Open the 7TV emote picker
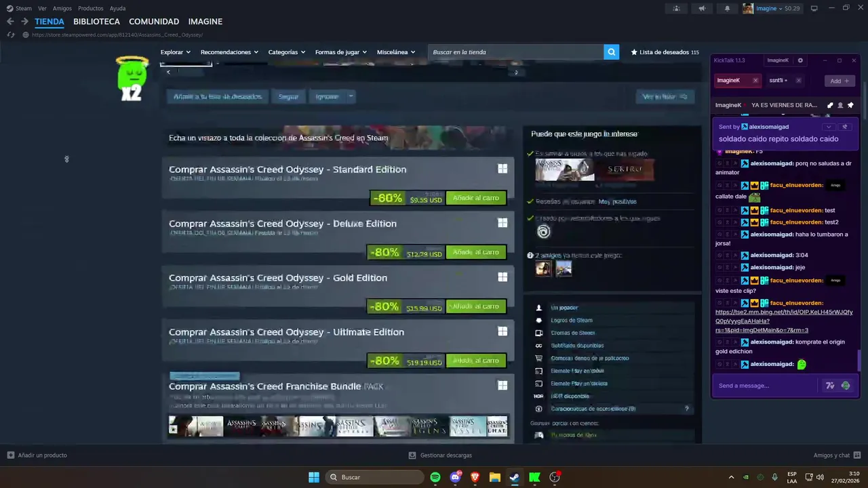This screenshot has width=868, height=488. (830, 386)
